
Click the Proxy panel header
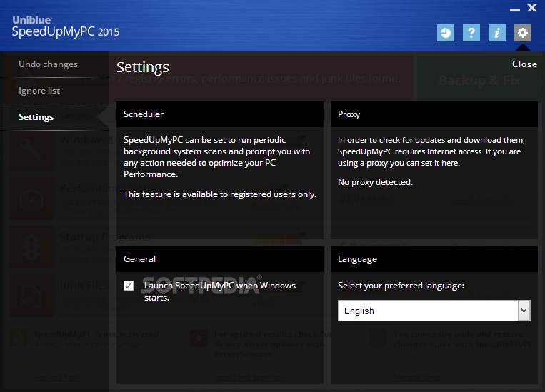coord(434,114)
